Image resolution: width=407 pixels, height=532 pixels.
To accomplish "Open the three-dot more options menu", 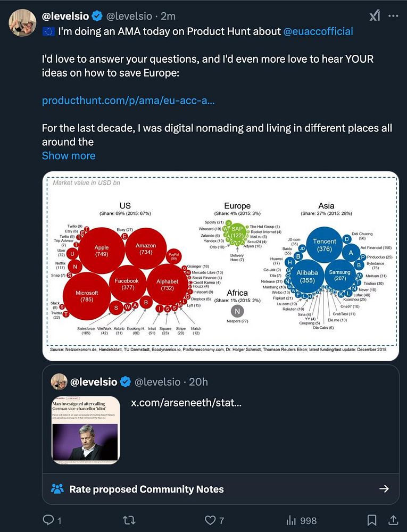I will pos(393,16).
